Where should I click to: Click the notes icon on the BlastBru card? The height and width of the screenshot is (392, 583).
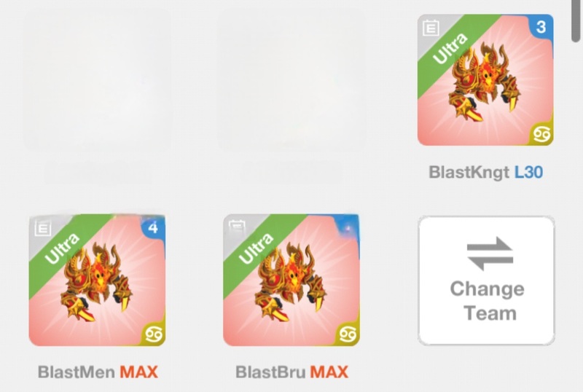click(236, 226)
